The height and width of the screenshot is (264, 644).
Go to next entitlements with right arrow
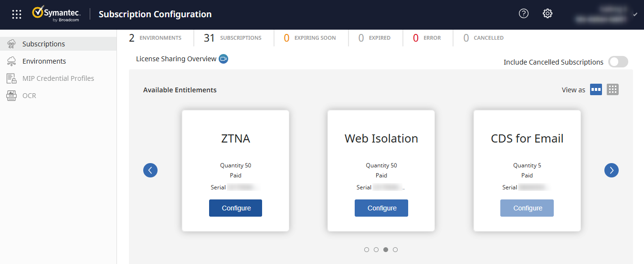coord(612,170)
